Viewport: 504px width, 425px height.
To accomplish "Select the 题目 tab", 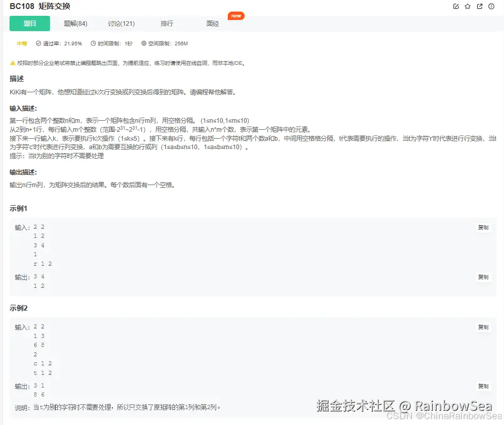I will pyautogui.click(x=30, y=23).
